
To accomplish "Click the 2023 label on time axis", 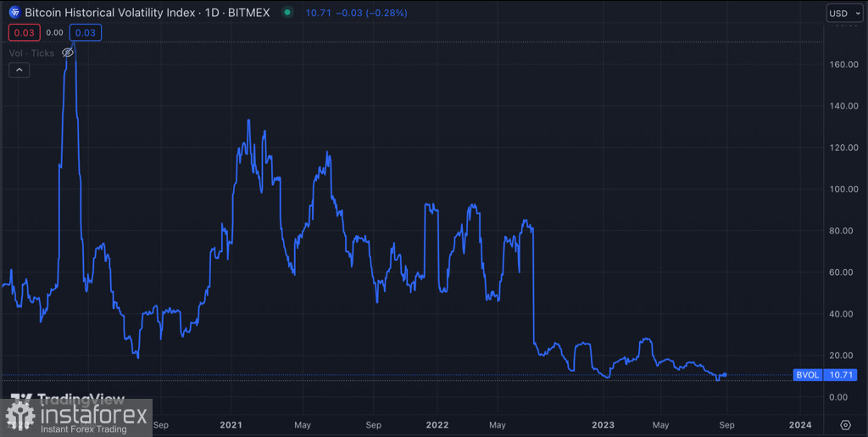I will [603, 425].
